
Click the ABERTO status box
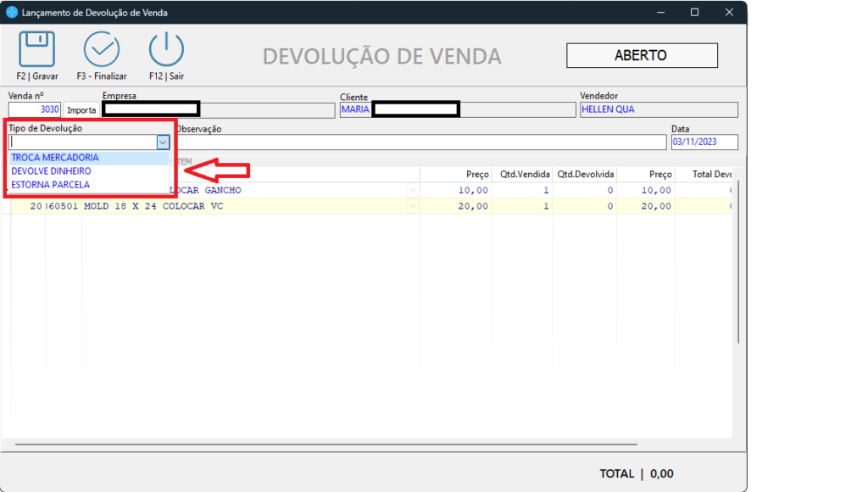tap(641, 56)
